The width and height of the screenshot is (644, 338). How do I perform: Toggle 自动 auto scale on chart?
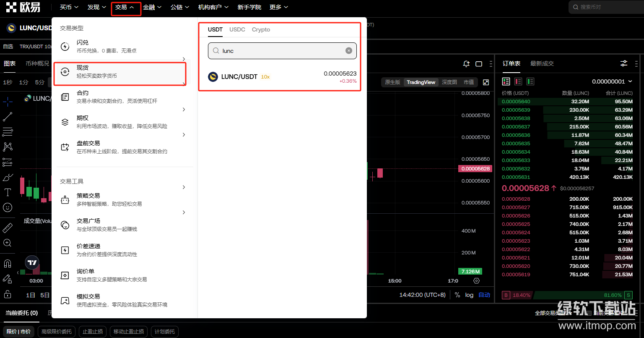pos(484,295)
